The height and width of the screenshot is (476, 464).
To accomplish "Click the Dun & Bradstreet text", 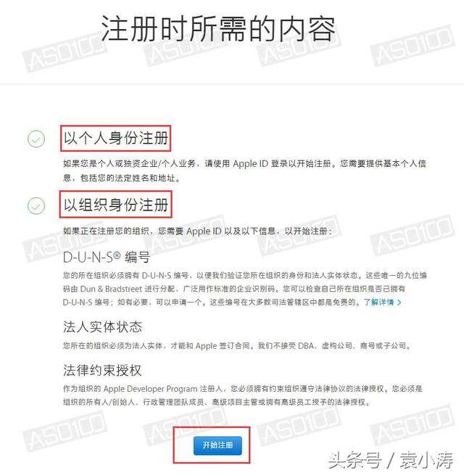I will (111, 289).
